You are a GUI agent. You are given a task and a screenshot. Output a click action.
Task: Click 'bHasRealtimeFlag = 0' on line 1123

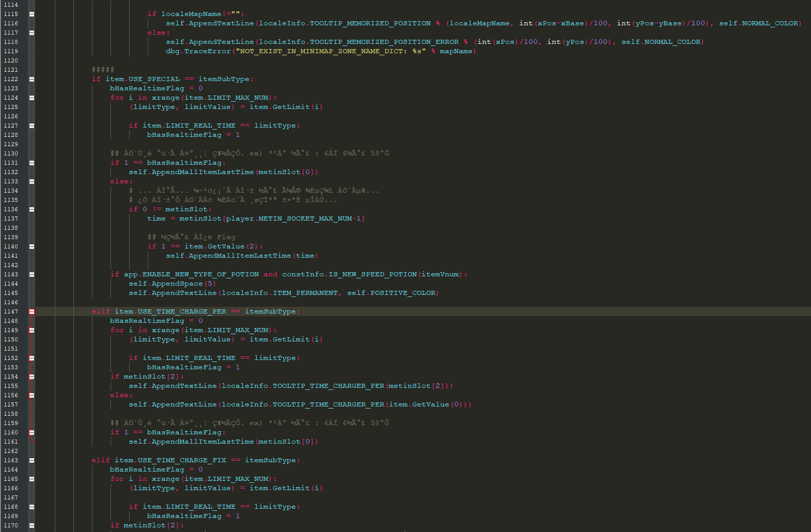(157, 88)
